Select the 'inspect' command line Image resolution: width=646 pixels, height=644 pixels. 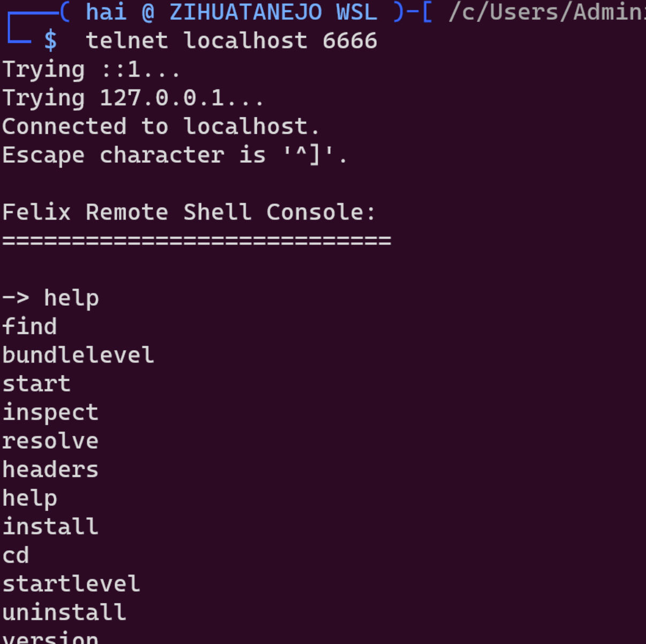(x=50, y=413)
